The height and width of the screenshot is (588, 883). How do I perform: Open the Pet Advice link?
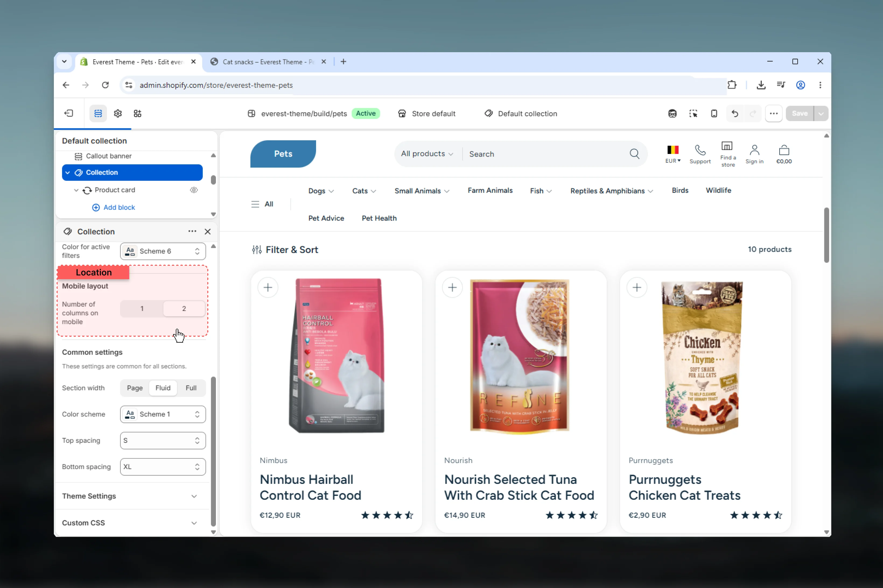coord(326,218)
